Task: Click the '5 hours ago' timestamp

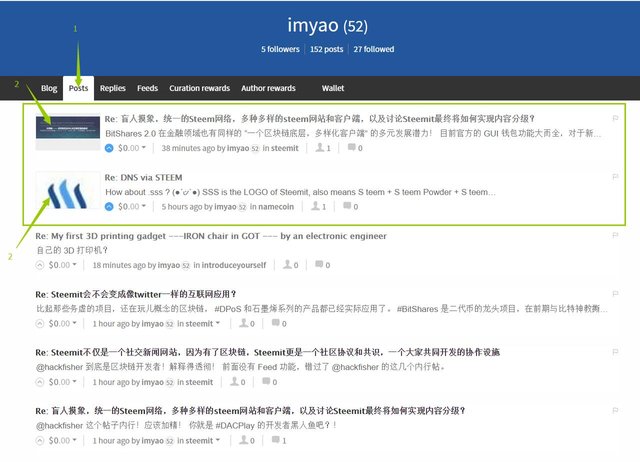Action: tap(181, 207)
